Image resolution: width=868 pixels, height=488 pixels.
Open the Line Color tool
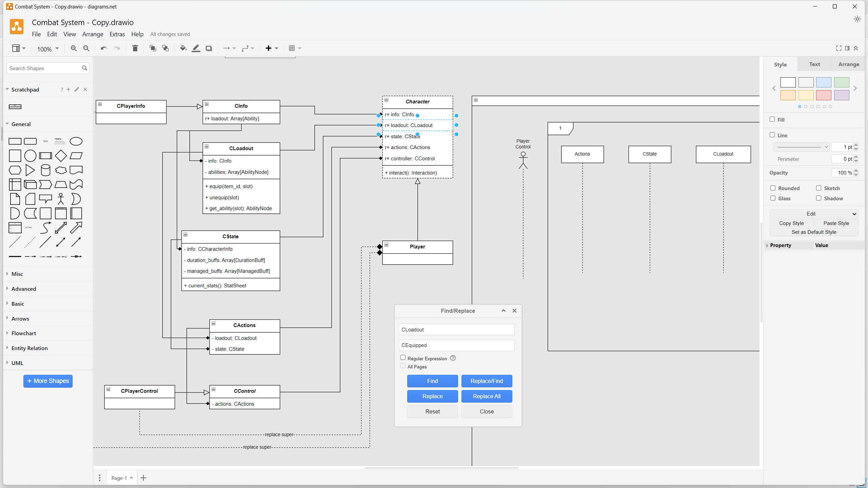(x=196, y=48)
